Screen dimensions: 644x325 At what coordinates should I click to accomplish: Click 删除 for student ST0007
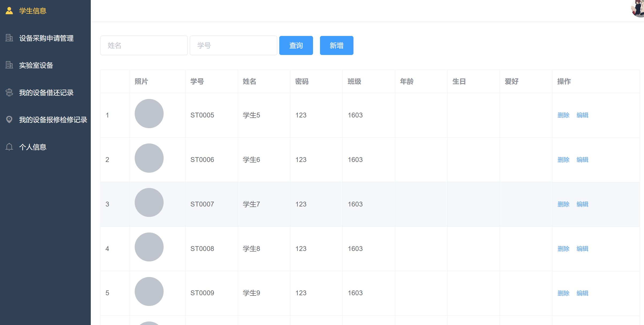(x=563, y=204)
